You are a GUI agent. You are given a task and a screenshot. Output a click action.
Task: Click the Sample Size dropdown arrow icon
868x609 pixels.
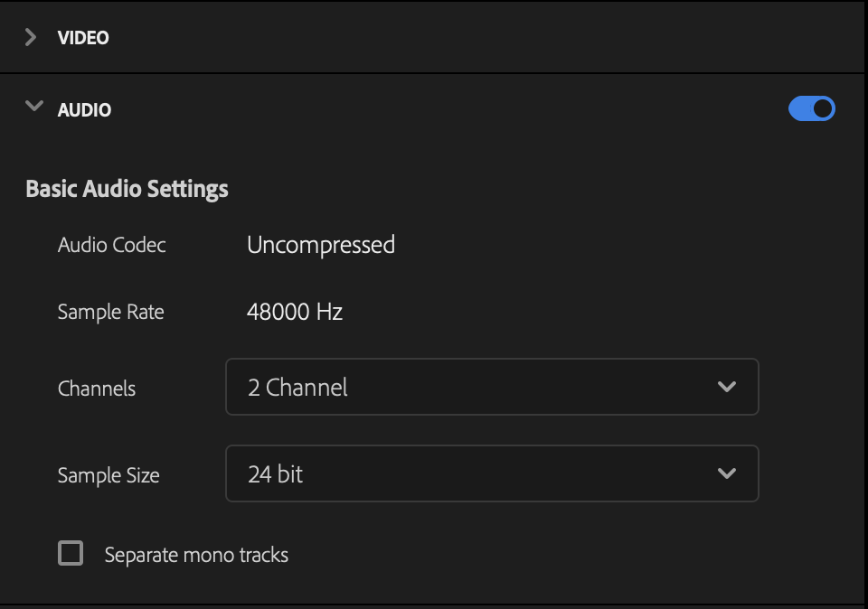click(x=727, y=473)
